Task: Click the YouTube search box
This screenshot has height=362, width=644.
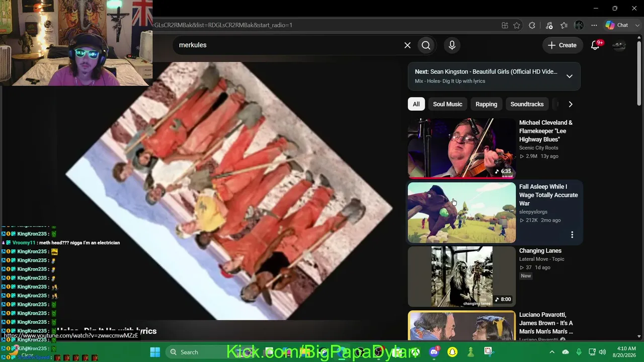Action: point(289,45)
